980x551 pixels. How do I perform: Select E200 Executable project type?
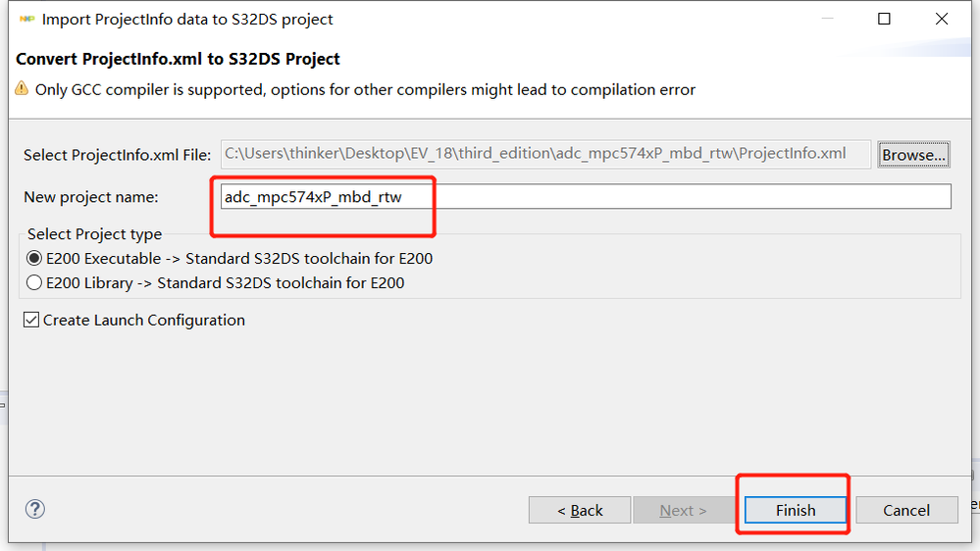coord(35,259)
